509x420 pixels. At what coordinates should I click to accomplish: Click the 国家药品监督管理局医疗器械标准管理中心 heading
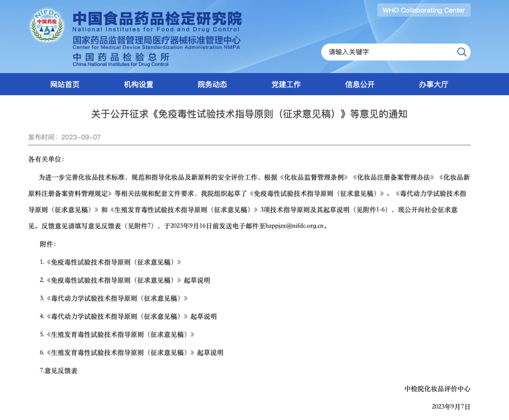[156, 40]
